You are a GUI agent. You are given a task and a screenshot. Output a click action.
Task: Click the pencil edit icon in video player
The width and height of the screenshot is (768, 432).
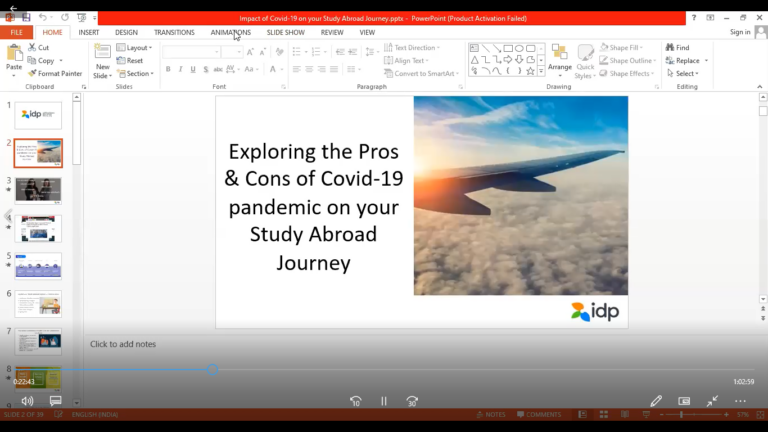coord(656,401)
